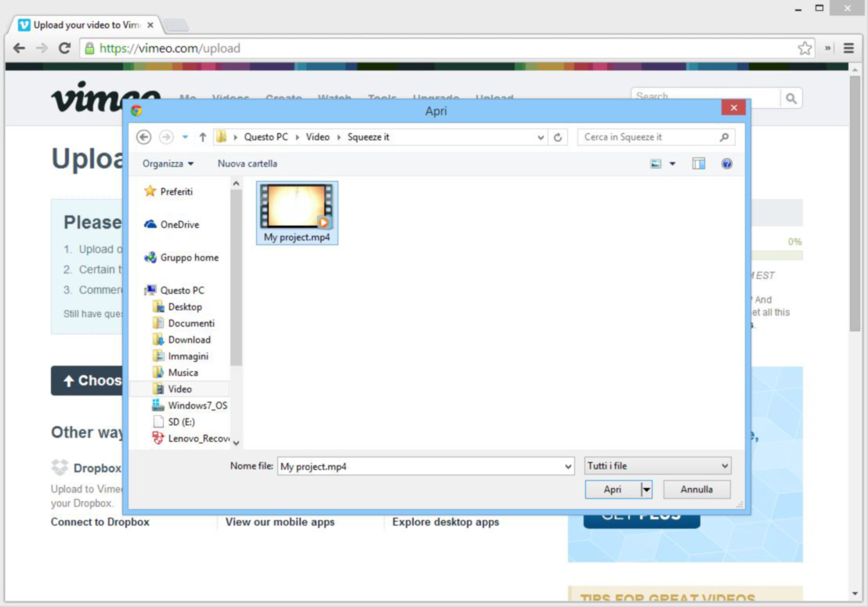Viewport: 868px width, 607px height.
Task: Open the view options dropdown arrow
Action: (x=673, y=164)
